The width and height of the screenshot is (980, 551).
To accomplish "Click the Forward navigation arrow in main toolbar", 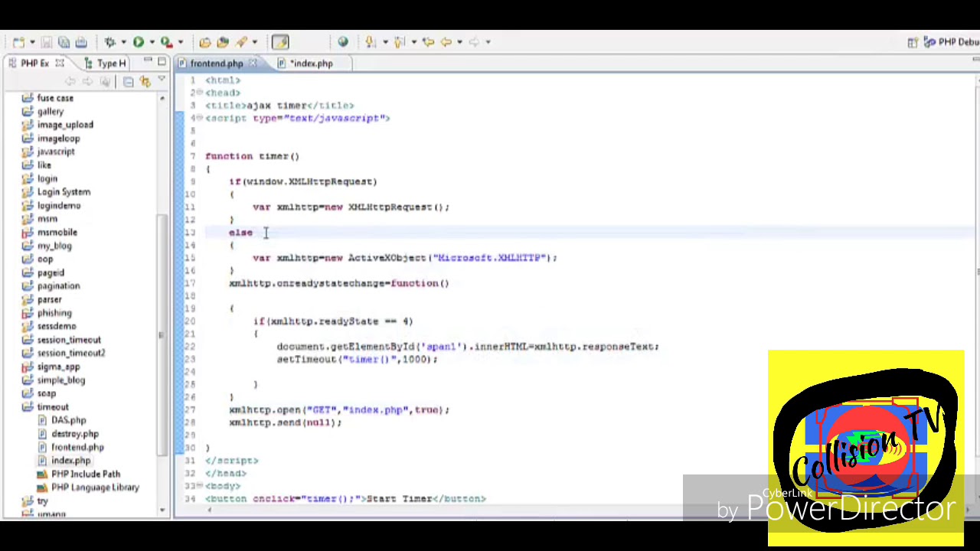I will (474, 42).
